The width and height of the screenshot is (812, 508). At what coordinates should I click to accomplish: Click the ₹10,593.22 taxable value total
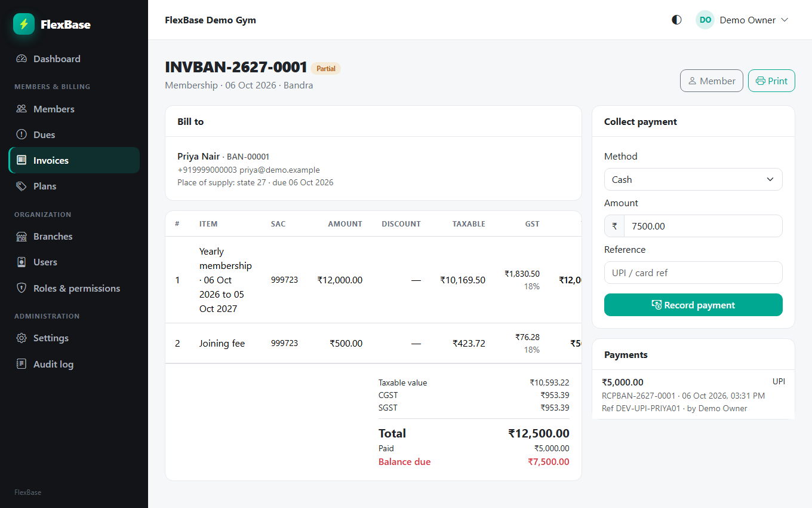(x=549, y=382)
